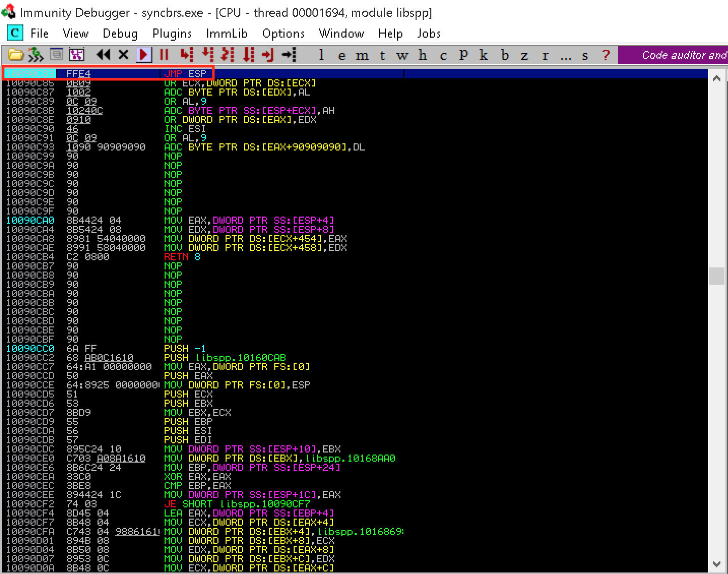Image resolution: width=728 pixels, height=574 pixels.
Task: Open the ImmLib menu
Action: point(227,34)
